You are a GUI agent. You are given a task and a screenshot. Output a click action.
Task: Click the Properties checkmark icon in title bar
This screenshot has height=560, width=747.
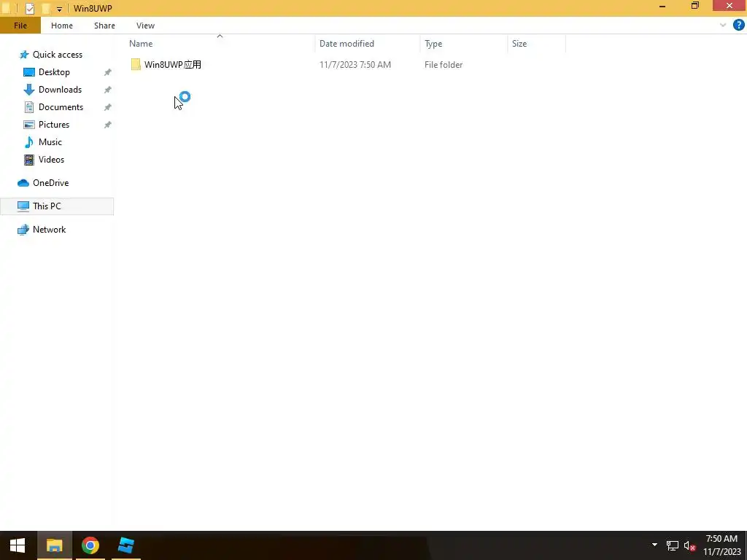[29, 9]
